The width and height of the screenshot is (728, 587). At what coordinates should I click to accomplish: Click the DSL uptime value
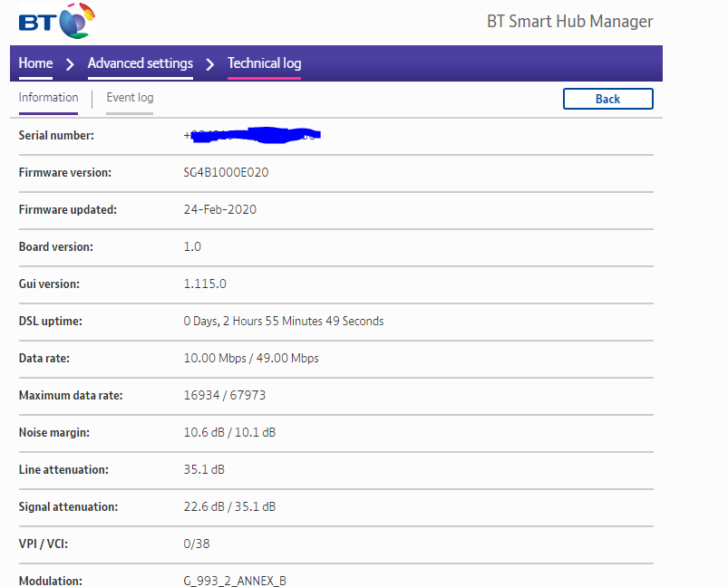click(x=283, y=321)
